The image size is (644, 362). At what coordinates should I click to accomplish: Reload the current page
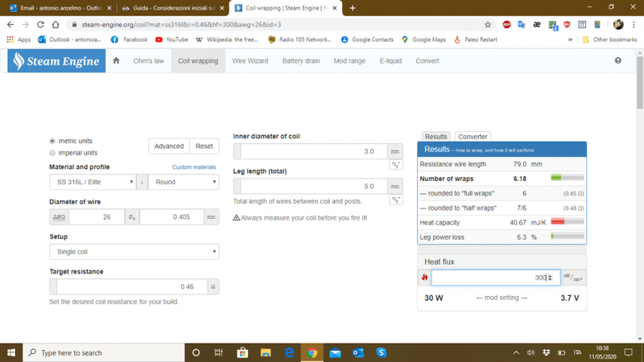click(x=40, y=25)
